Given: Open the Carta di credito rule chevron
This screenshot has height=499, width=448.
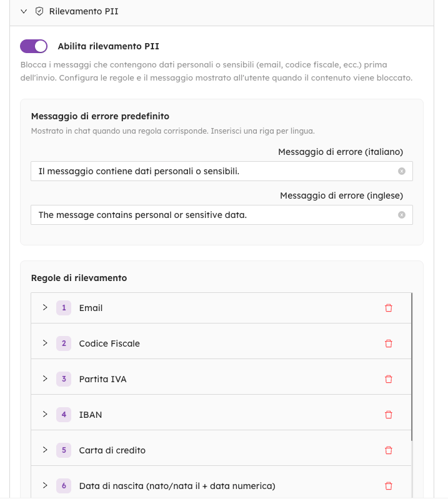Looking at the screenshot, I should 45,450.
